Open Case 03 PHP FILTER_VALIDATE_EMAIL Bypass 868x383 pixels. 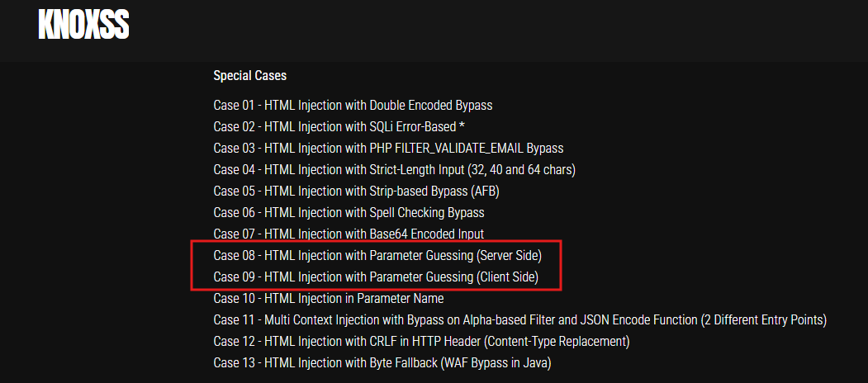point(388,149)
